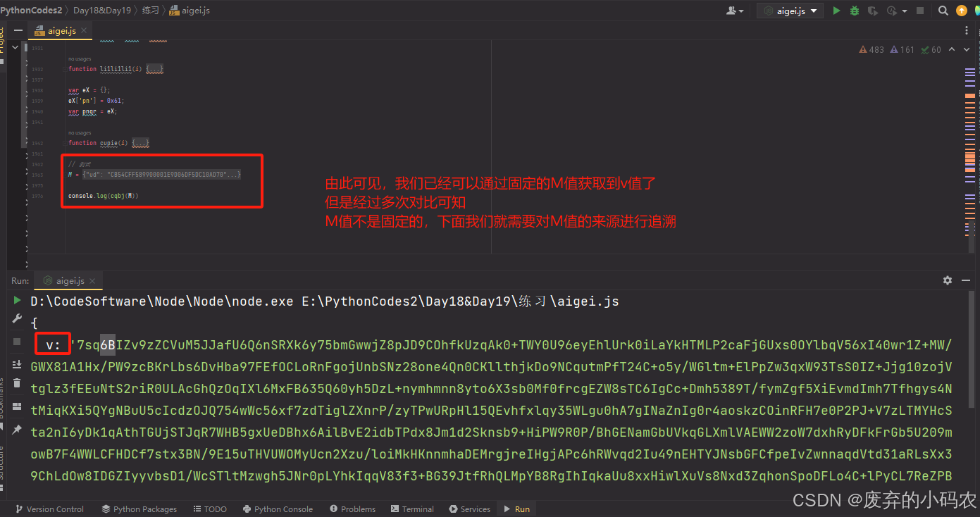This screenshot has height=517, width=980.
Task: Click the Run tool window button
Action: (516, 509)
